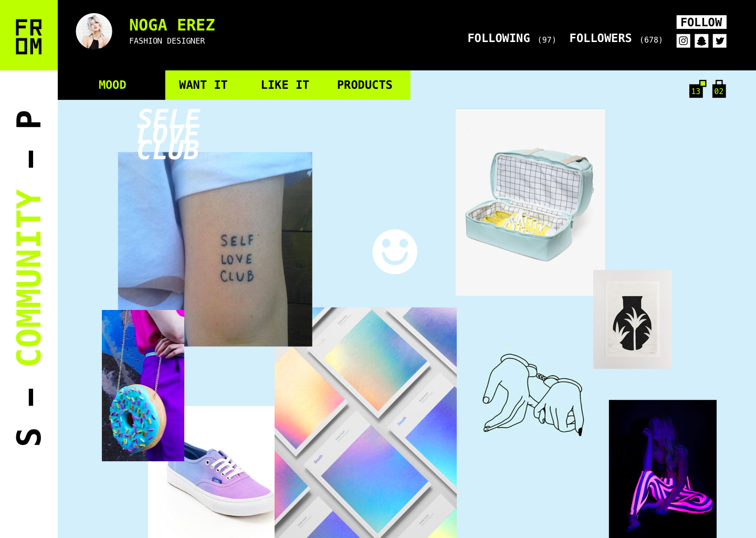Viewport: 756px width, 538px height.
Task: Follow Noga Erez with FOLLOW button
Action: click(x=701, y=22)
